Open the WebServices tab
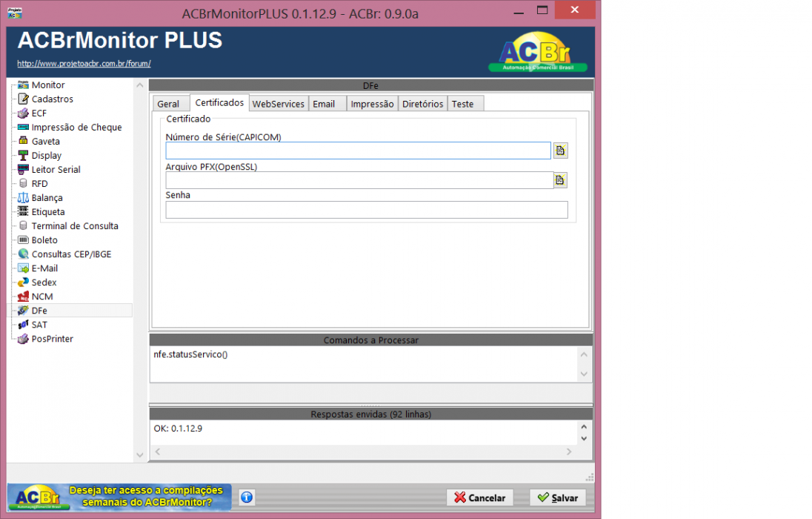Screen dimensions: 812x519 tap(279, 104)
